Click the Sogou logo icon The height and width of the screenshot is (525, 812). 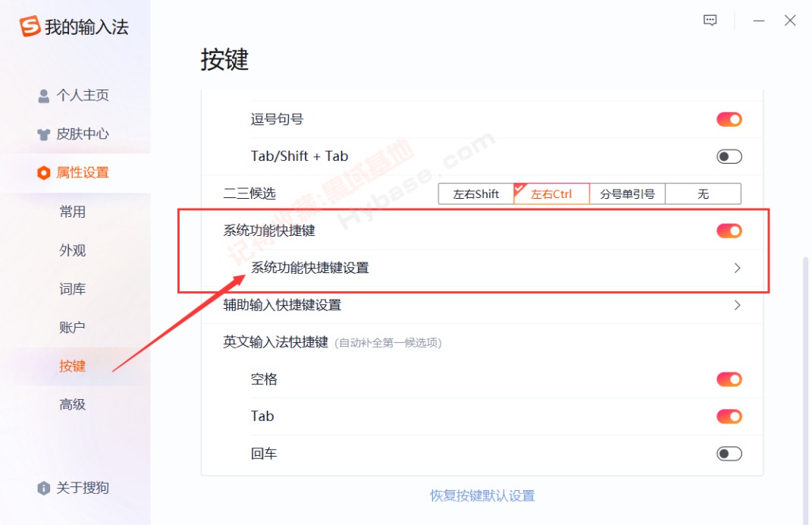(x=30, y=27)
